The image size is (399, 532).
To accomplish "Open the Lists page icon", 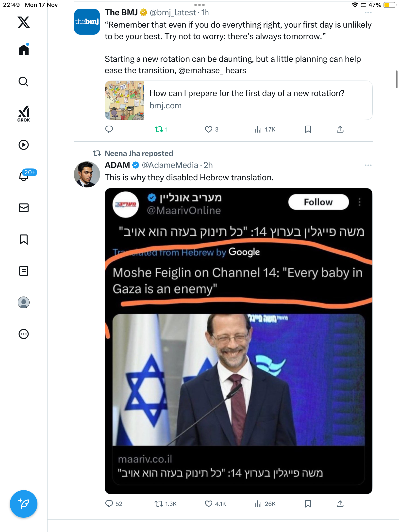I will (x=24, y=271).
